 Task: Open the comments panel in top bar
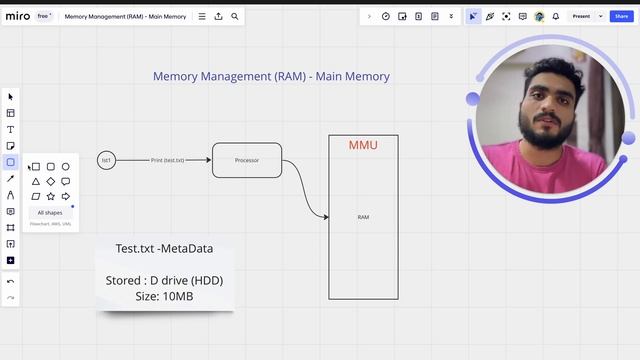[x=522, y=16]
